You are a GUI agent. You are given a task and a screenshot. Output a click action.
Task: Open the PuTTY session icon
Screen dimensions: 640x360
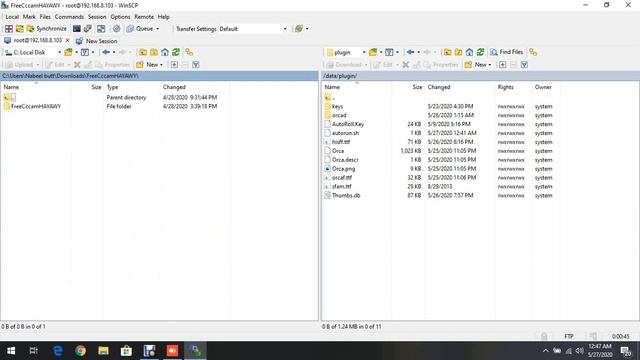(x=88, y=29)
